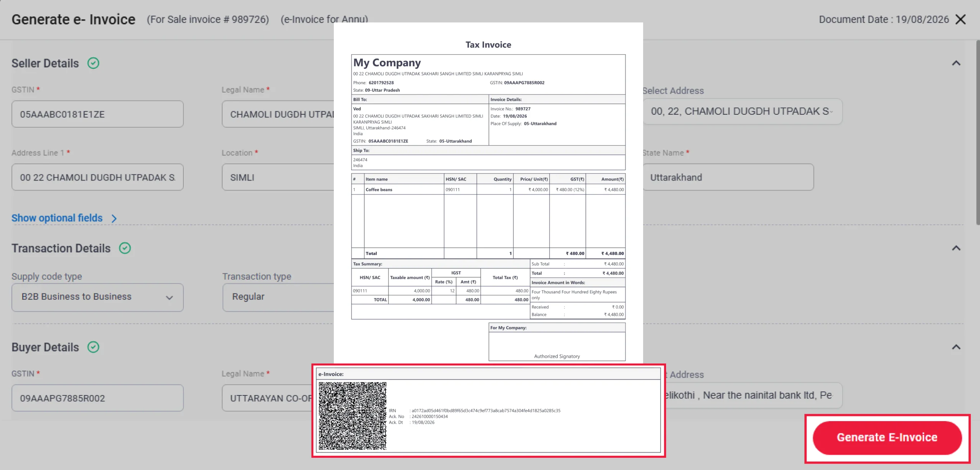Click Bill To name Ved
This screenshot has height=470, width=980.
357,109
